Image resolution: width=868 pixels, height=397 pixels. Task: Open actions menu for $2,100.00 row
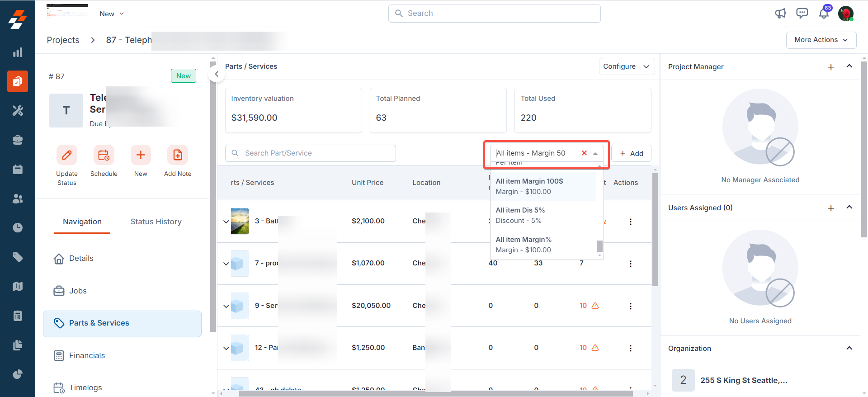coord(631,222)
